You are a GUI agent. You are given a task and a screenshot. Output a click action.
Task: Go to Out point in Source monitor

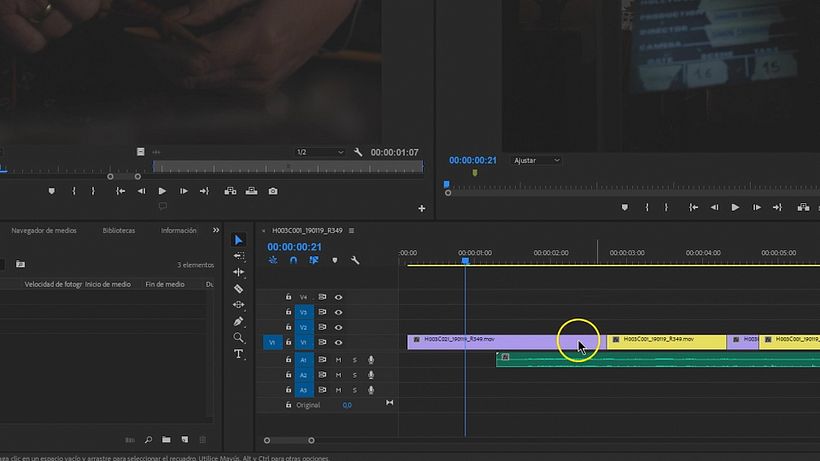click(204, 191)
